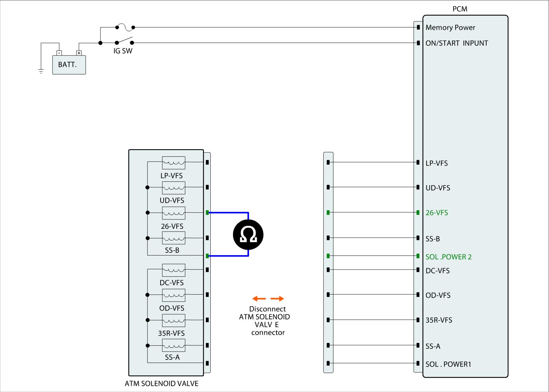Select the SS-A solenoid coil symbol

point(174,345)
